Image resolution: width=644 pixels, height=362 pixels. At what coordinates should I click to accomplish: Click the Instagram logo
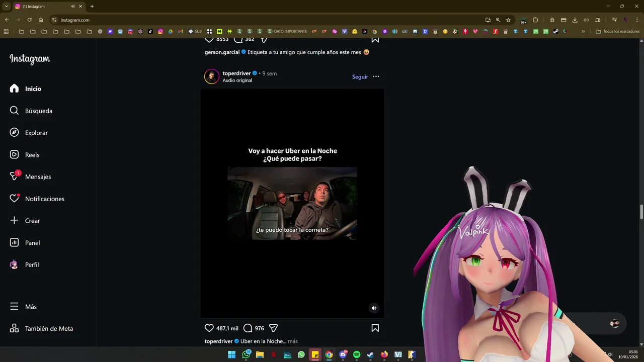click(x=30, y=59)
